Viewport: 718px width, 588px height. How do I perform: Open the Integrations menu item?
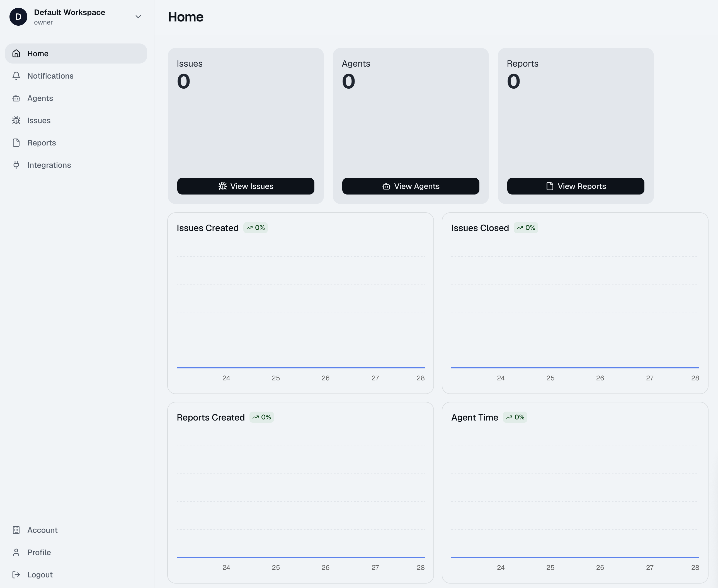tap(76, 165)
